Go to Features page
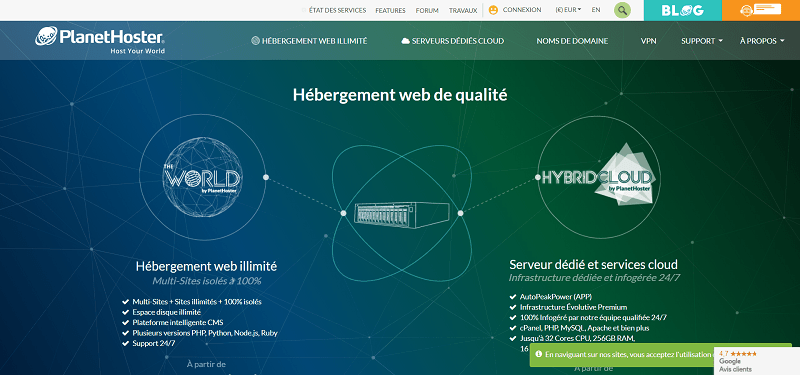 click(x=390, y=10)
